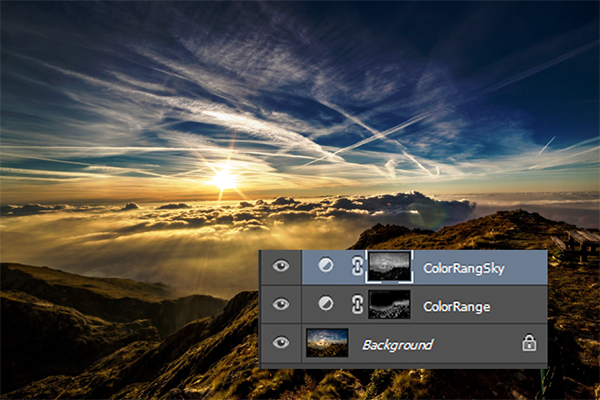The width and height of the screenshot is (600, 400).
Task: Toggle visibility of the ColorRange layer
Action: tap(281, 305)
